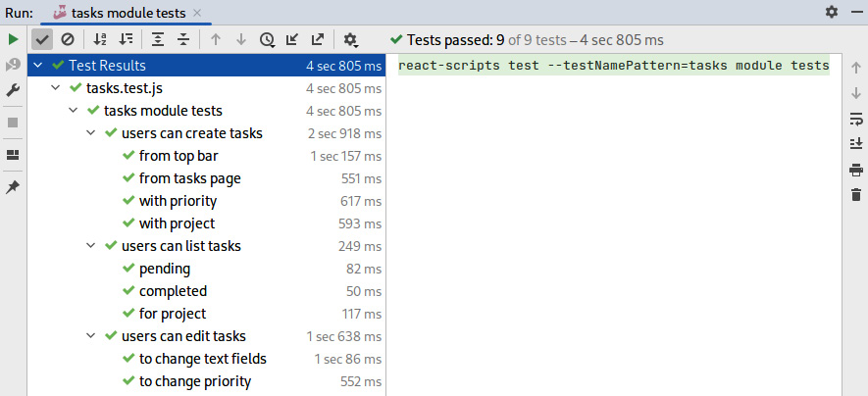Go to previous failed test arrow
Viewport: 868px width, 396px height.
(x=216, y=39)
